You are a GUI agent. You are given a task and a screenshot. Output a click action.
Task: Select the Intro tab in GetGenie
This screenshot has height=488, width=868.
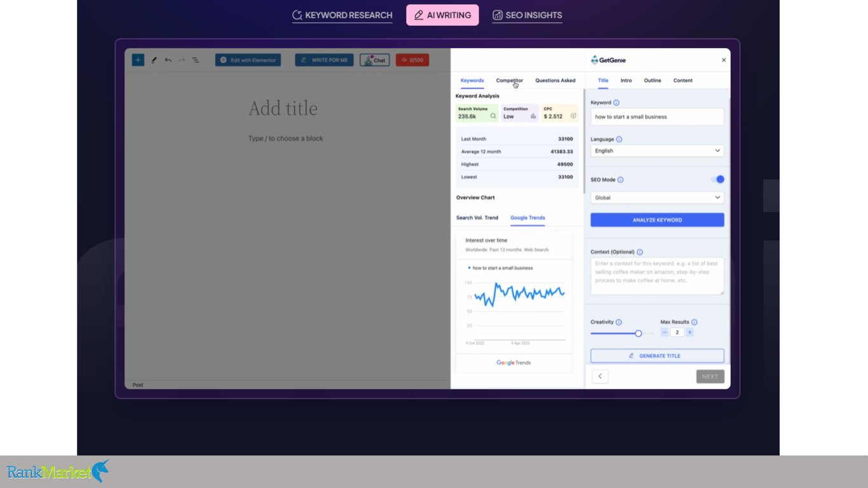click(626, 81)
